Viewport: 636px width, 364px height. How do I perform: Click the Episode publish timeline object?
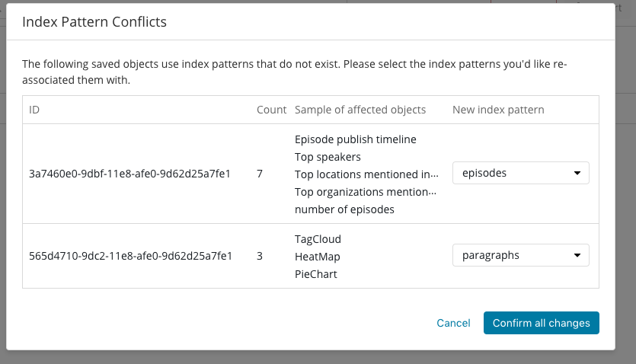pos(355,139)
